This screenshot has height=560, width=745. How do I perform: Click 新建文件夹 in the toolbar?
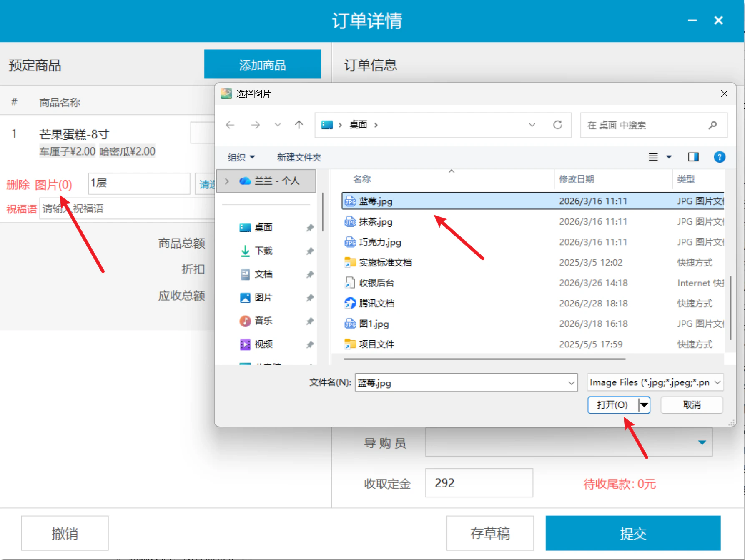[x=299, y=157]
